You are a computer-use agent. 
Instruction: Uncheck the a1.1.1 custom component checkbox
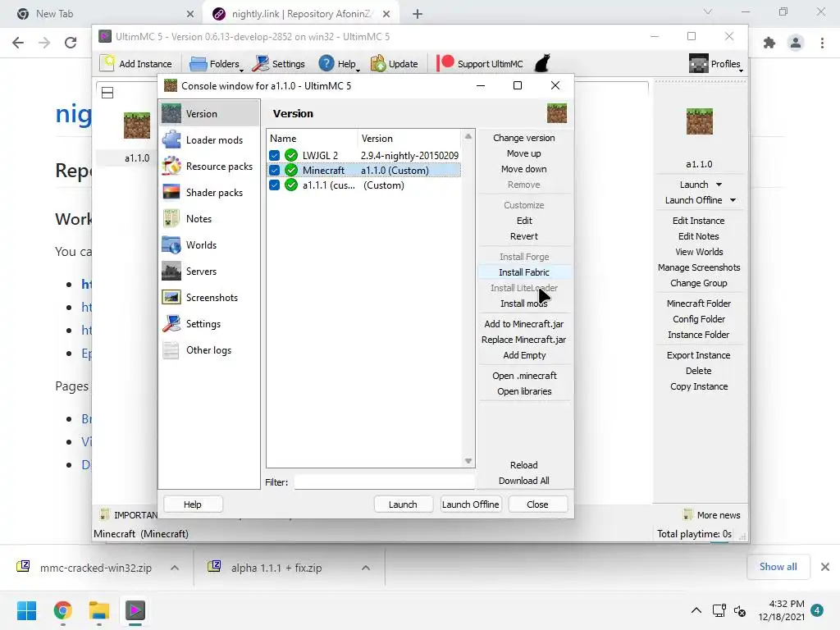(x=274, y=185)
